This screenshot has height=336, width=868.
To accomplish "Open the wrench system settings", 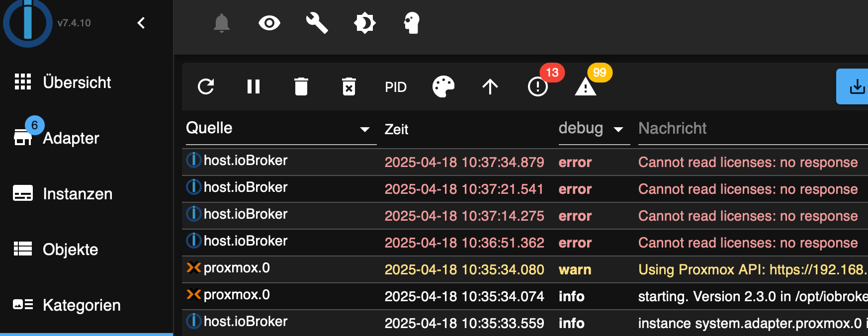I will (317, 23).
